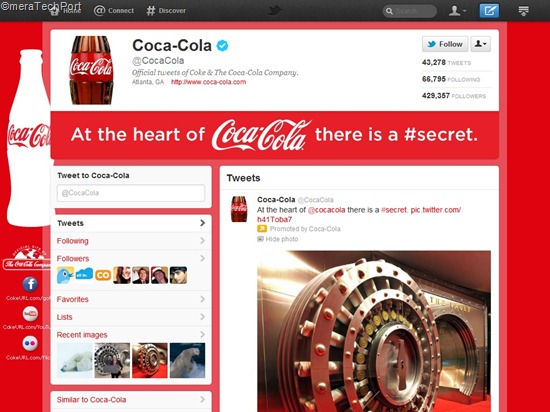Open the account dropdown in top bar
The image size is (550, 412).
(x=458, y=11)
